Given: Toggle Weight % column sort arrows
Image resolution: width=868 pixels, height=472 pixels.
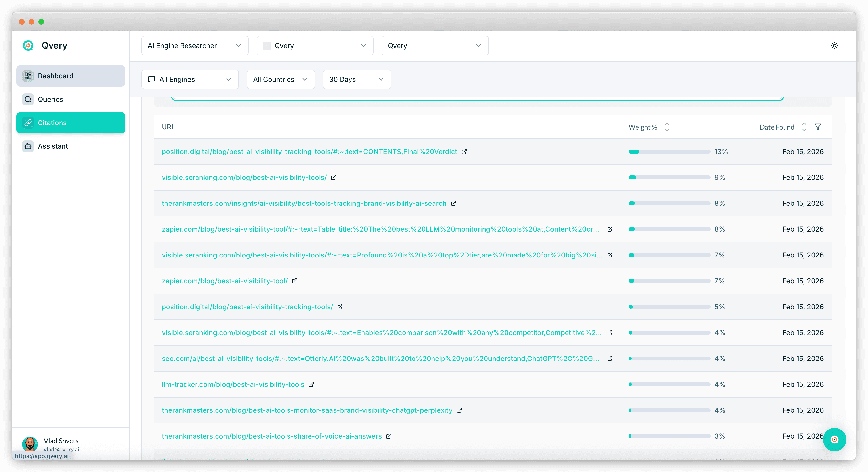Looking at the screenshot, I should tap(667, 127).
